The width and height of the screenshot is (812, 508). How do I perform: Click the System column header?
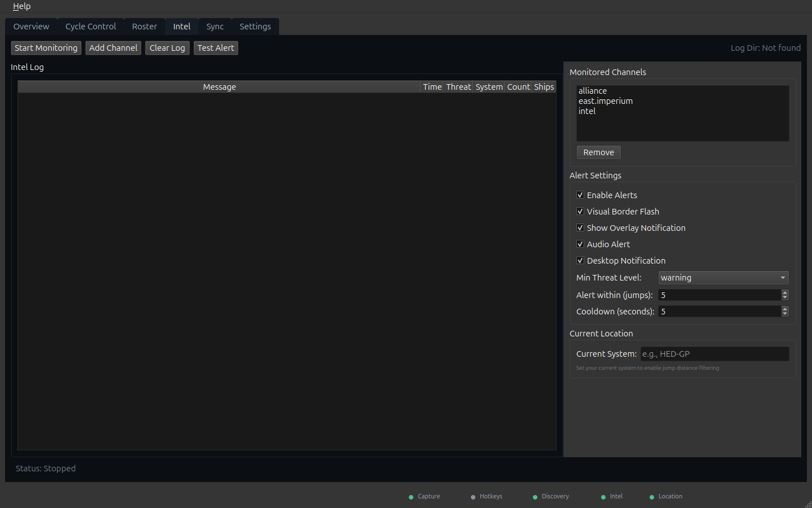coord(489,87)
